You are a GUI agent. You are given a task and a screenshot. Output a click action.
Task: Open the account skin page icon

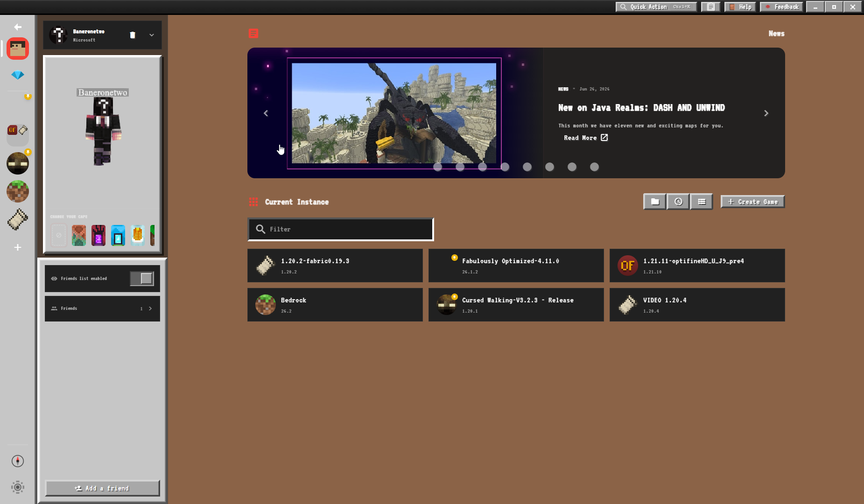click(x=18, y=49)
